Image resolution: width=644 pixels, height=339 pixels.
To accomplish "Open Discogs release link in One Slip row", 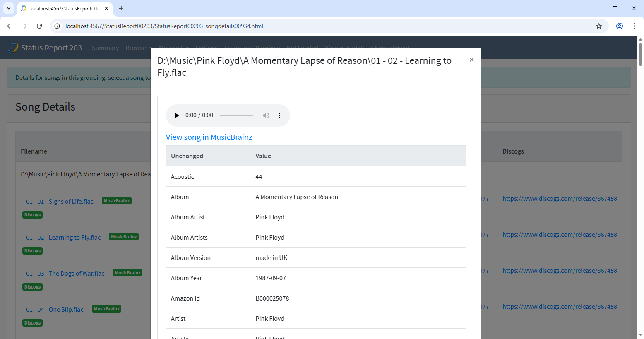I will click(560, 307).
